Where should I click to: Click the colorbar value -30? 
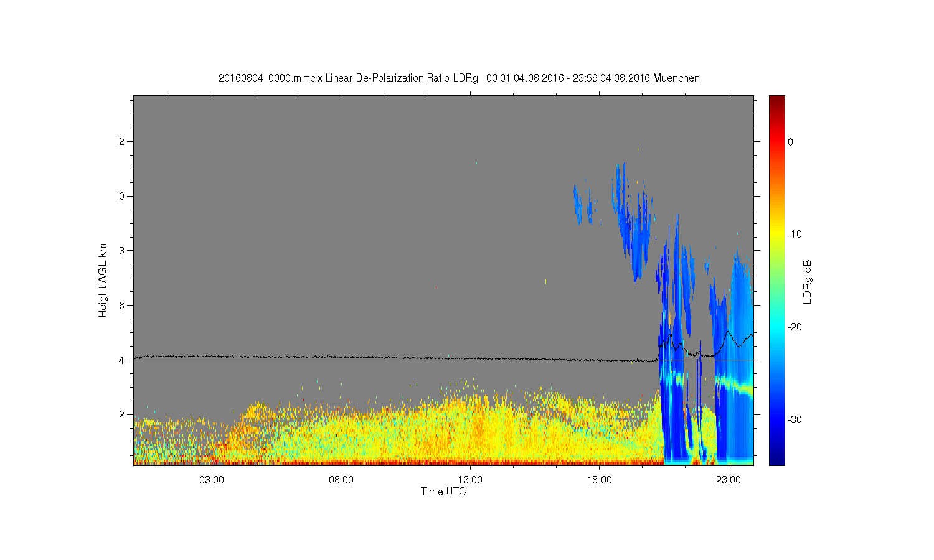click(795, 419)
